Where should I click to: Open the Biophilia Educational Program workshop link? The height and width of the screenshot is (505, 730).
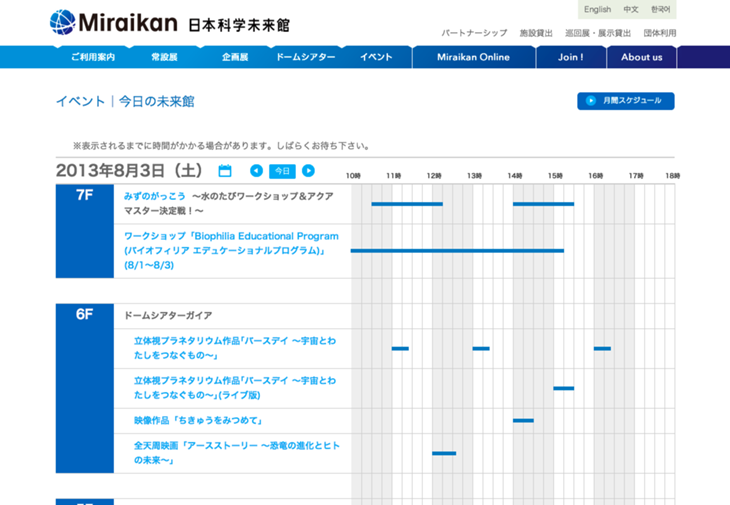(231, 250)
